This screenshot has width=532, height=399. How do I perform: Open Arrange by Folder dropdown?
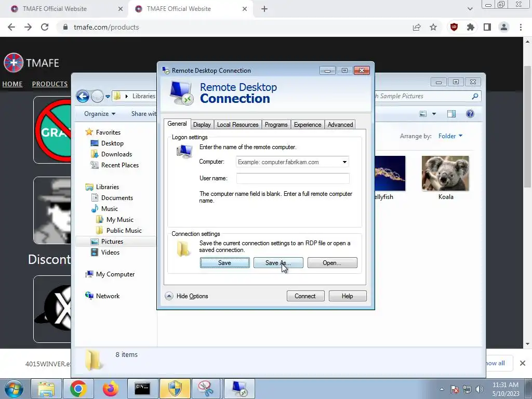[450, 136]
